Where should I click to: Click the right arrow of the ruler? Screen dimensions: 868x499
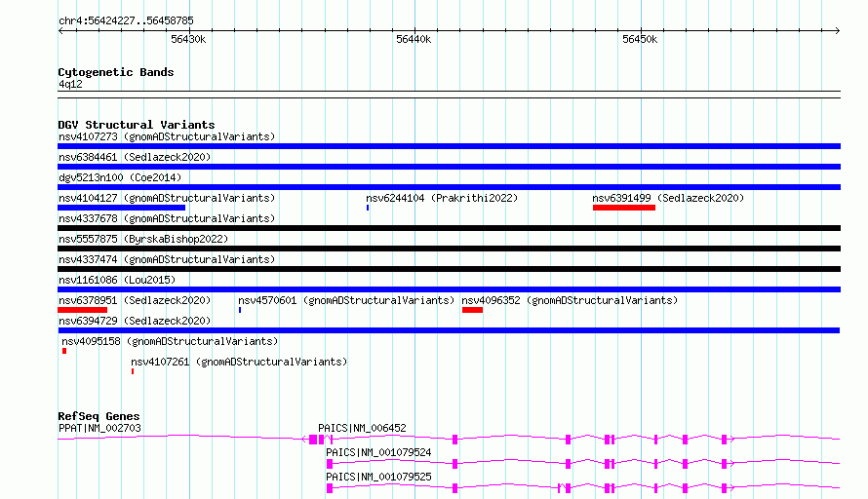pos(838,30)
